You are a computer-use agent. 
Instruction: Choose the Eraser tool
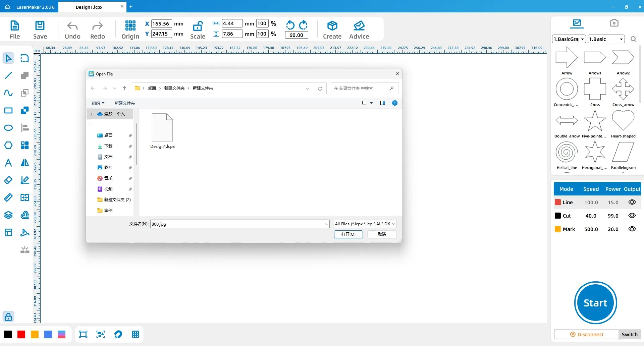8,180
